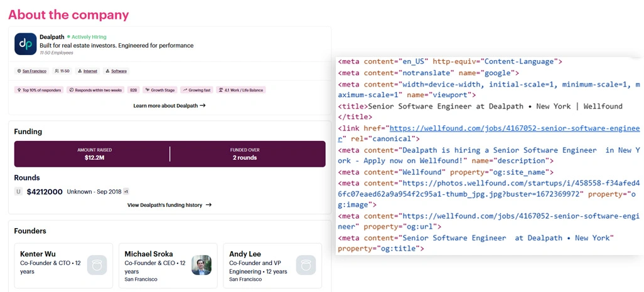Open the Software market tag
644x292 pixels.
[116, 71]
